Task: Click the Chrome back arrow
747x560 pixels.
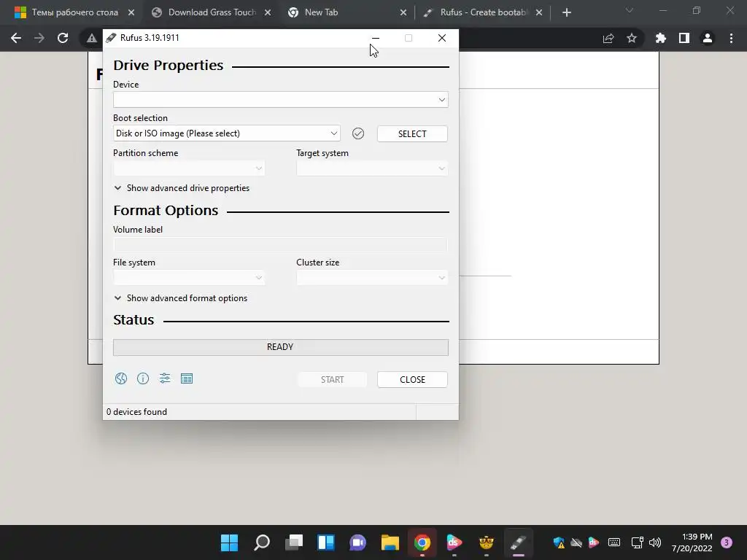Action: pyautogui.click(x=16, y=38)
